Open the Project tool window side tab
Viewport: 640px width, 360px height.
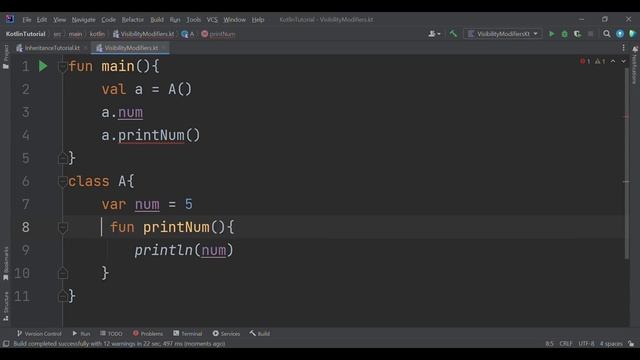click(6, 56)
